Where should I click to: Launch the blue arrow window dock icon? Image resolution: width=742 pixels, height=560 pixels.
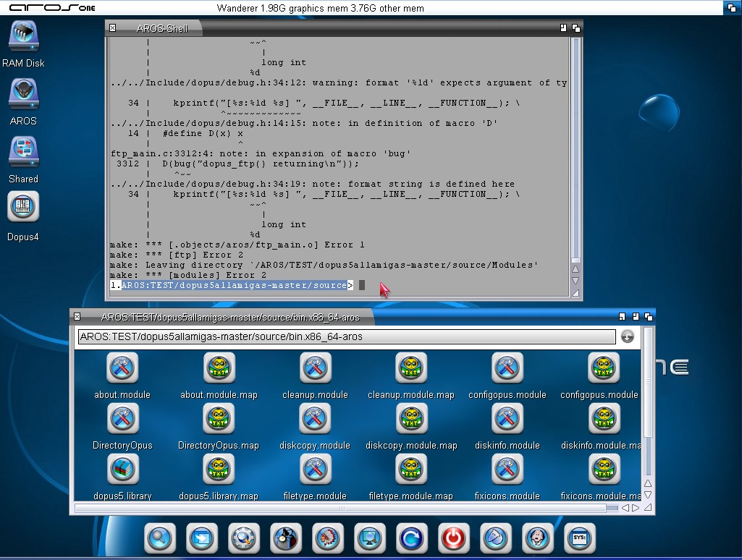[x=202, y=538]
